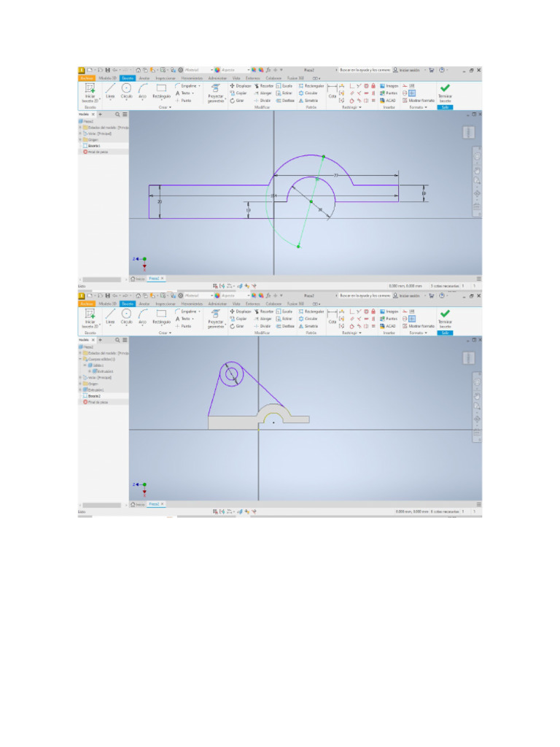Click shopping cart icon in top window title bar

[x=432, y=70]
